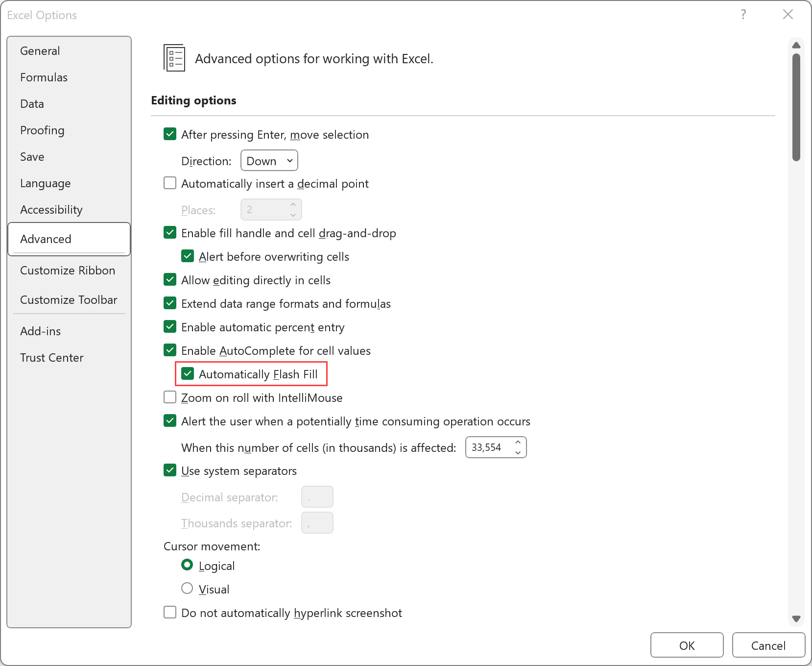
Task: Click the Advanced options list icon
Action: point(174,58)
